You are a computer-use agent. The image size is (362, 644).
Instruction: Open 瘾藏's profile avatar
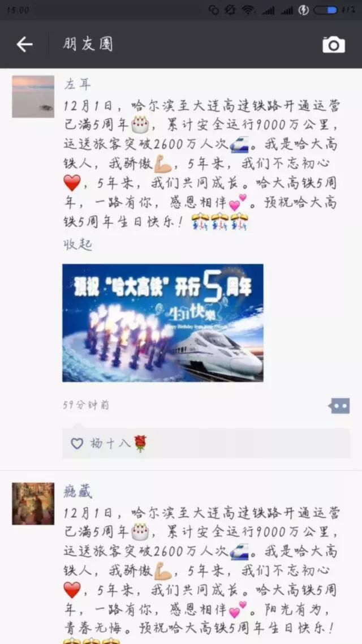click(x=33, y=504)
